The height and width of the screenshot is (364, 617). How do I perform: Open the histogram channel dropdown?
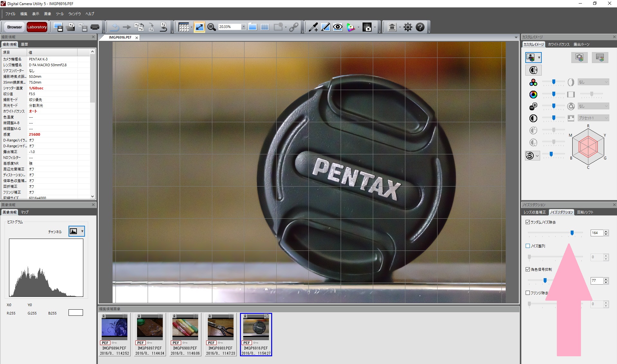pos(82,231)
